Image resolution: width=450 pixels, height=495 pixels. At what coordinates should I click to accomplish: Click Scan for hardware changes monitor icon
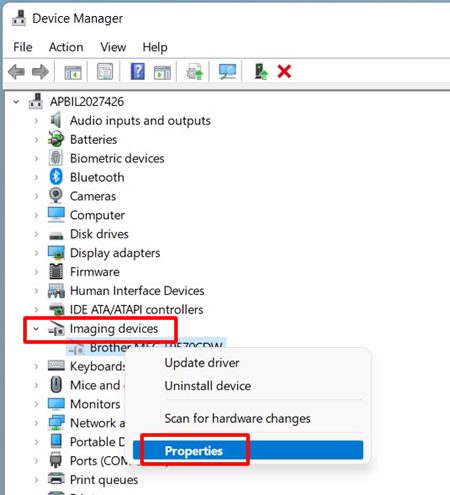pos(227,71)
